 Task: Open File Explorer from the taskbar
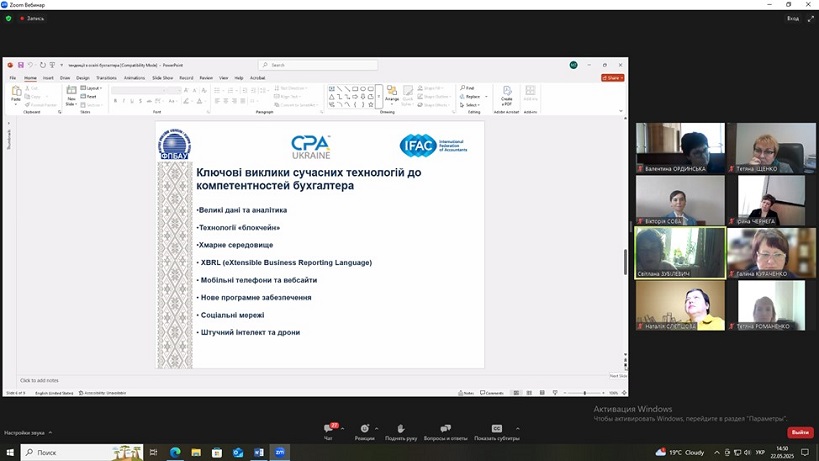click(196, 452)
